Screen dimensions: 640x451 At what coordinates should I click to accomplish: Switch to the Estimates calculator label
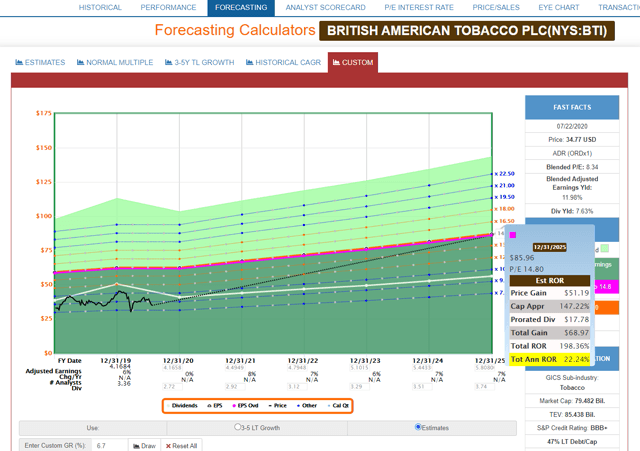click(x=45, y=62)
